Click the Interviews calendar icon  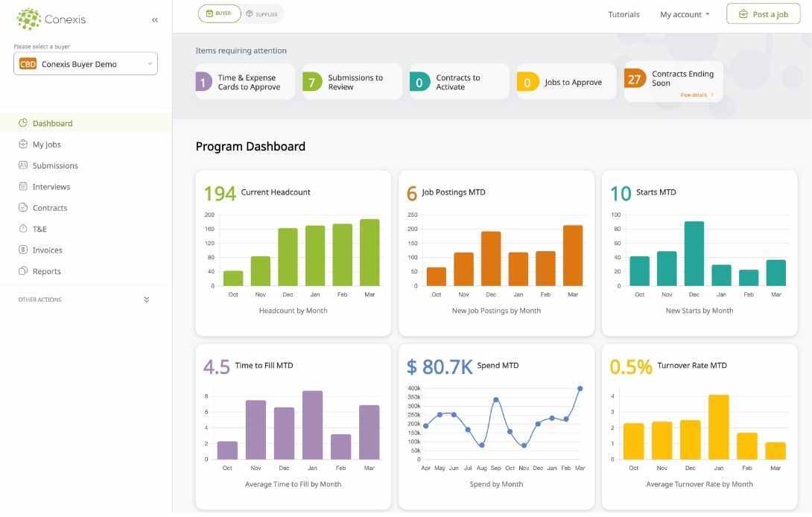(23, 186)
